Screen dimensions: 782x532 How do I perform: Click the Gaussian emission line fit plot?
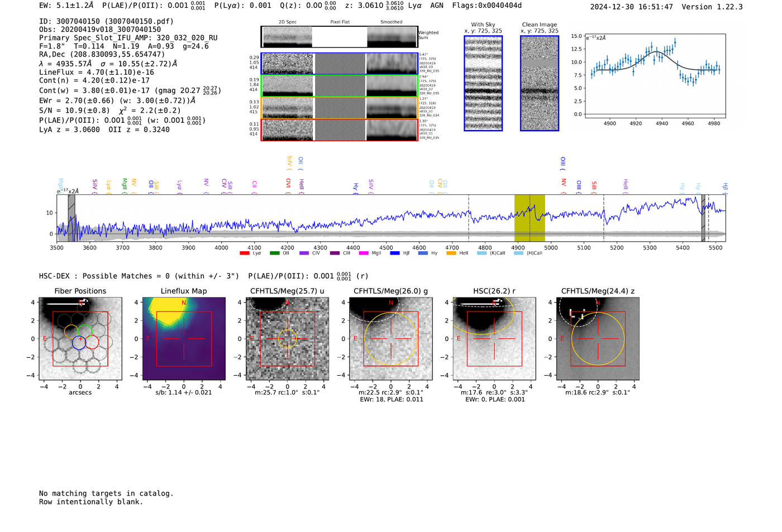point(655,76)
